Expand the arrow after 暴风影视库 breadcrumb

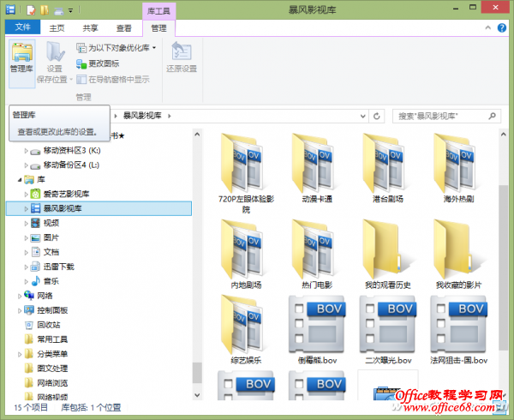pos(170,116)
